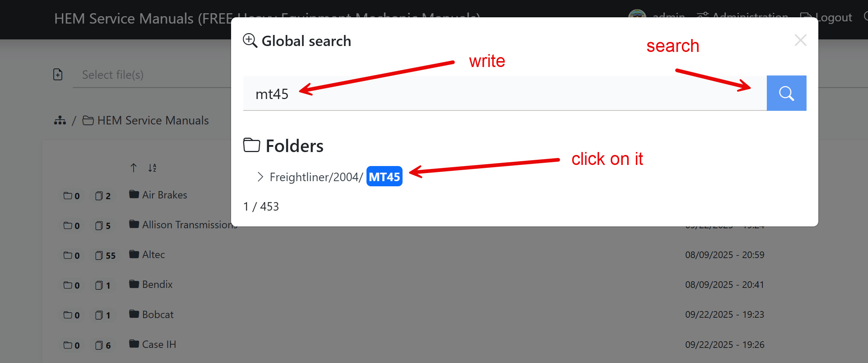Expand the Freightliner/2004/MT45 result chevron
868x363 pixels.
point(260,177)
